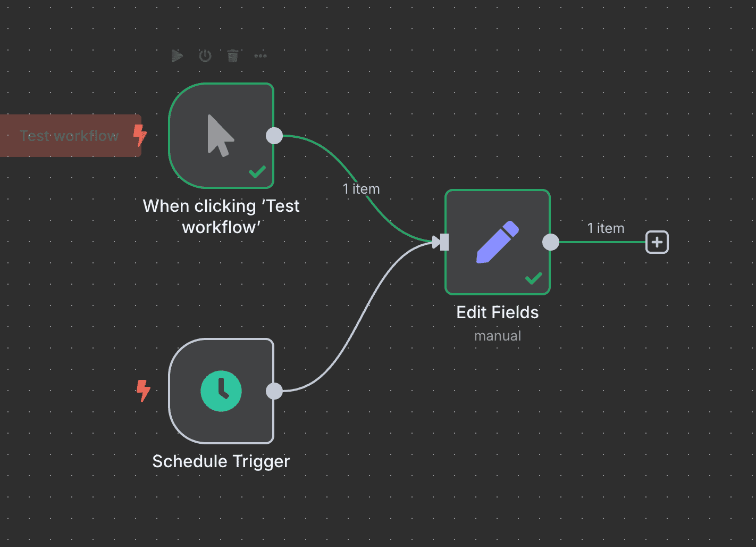The height and width of the screenshot is (547, 756).
Task: Select the Edit Fields pencil icon node
Action: pyautogui.click(x=497, y=242)
